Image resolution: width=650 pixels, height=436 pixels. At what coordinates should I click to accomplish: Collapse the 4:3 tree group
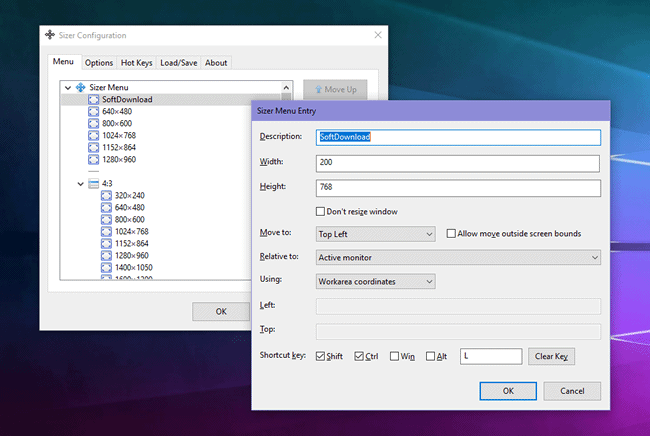80,184
